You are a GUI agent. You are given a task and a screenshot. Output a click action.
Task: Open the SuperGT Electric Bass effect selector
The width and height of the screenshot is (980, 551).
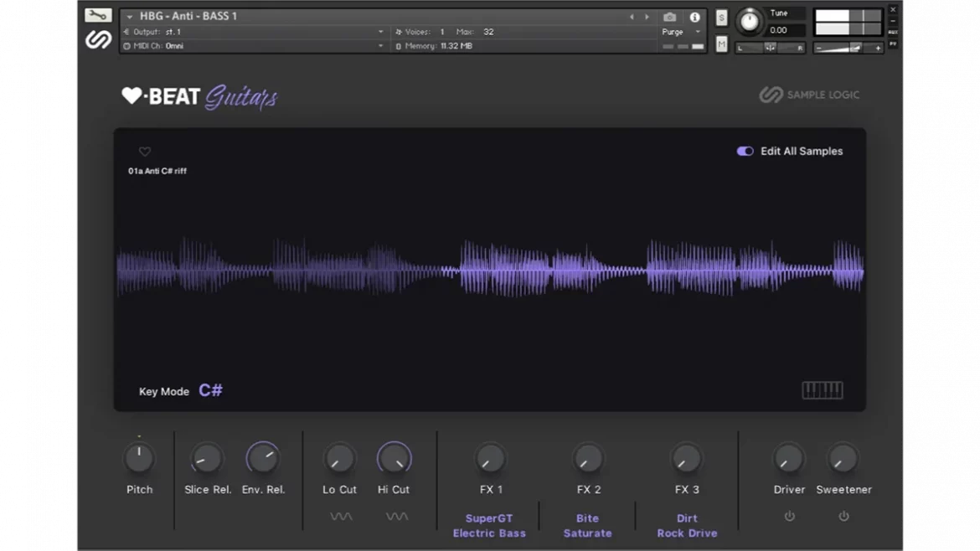click(489, 526)
